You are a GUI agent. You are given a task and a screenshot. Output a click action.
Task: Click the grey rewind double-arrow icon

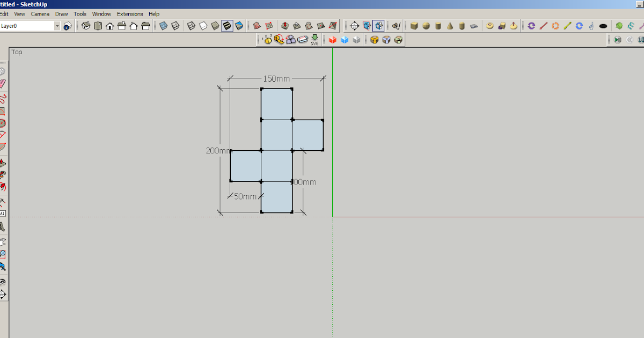(x=630, y=39)
